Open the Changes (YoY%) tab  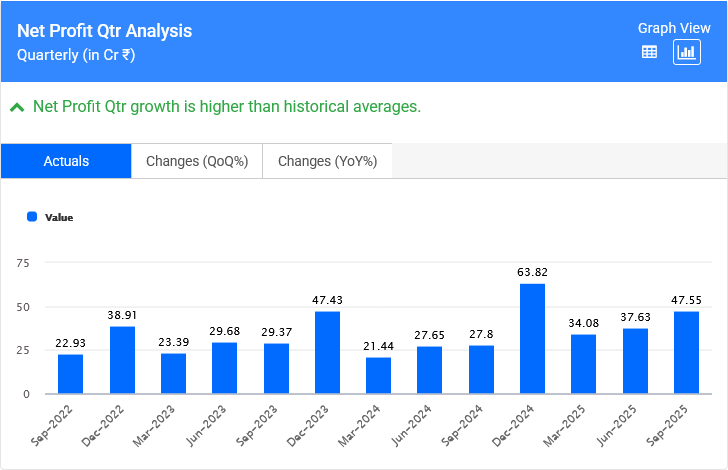[327, 161]
